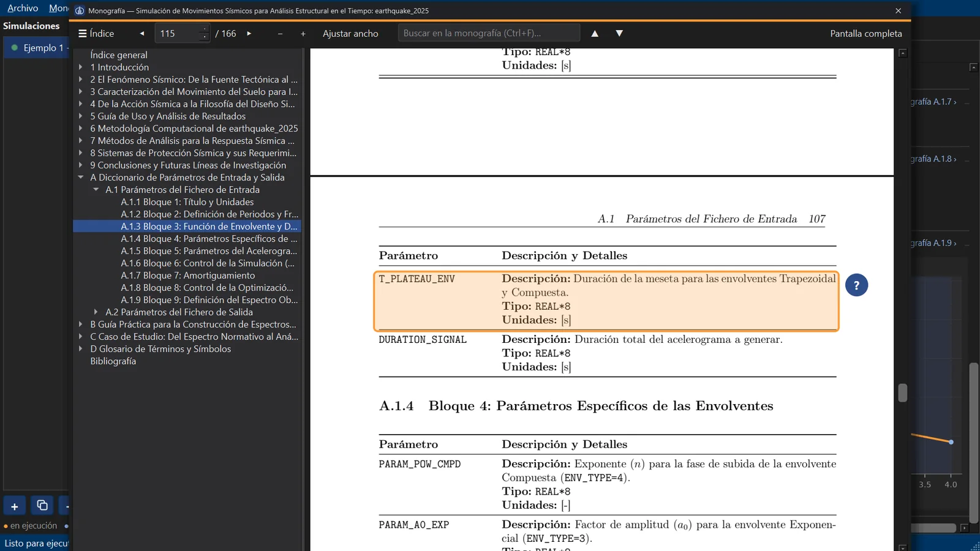Focus the Buscar en la monografía search box
The width and height of the screenshot is (980, 551).
489,33
